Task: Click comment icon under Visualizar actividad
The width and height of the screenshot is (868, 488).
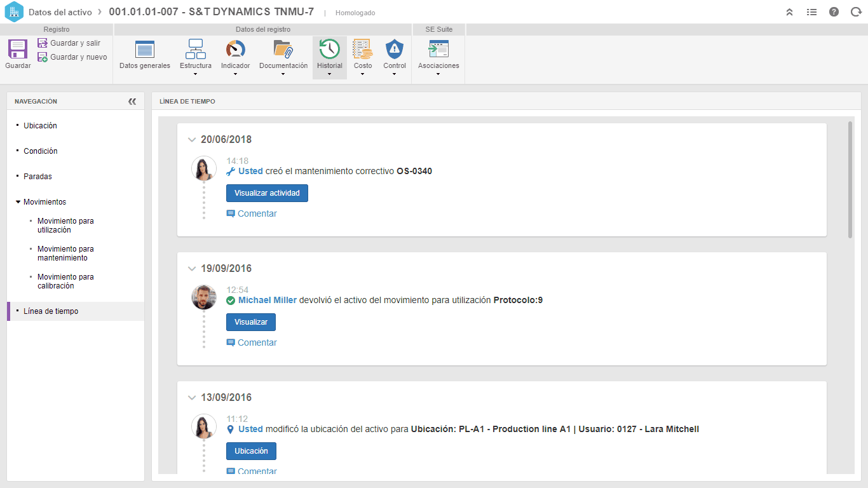Action: [231, 214]
